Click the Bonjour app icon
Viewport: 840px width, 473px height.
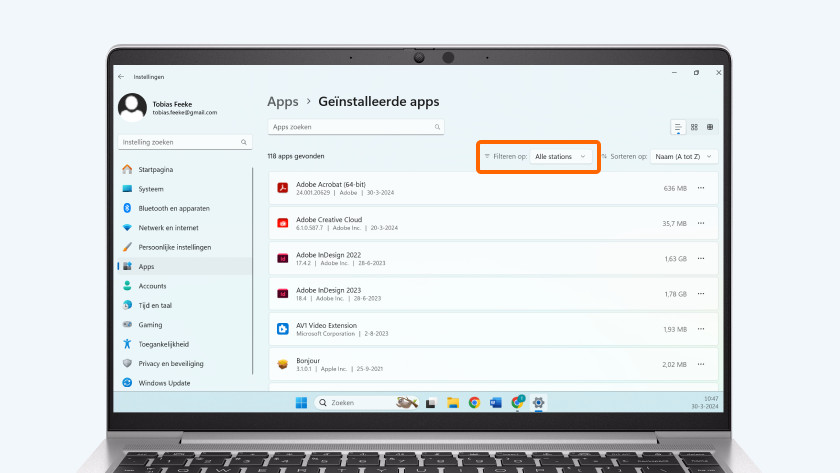coord(283,364)
